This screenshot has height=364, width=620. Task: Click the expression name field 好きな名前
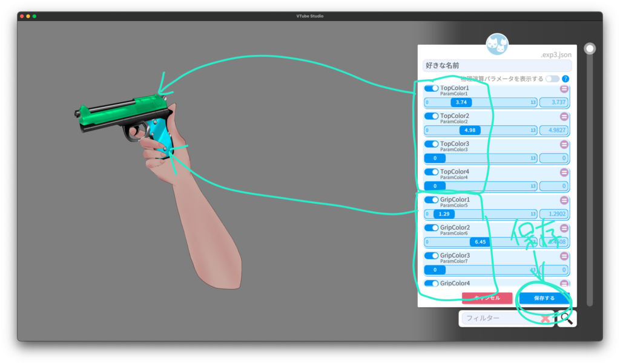(x=496, y=65)
